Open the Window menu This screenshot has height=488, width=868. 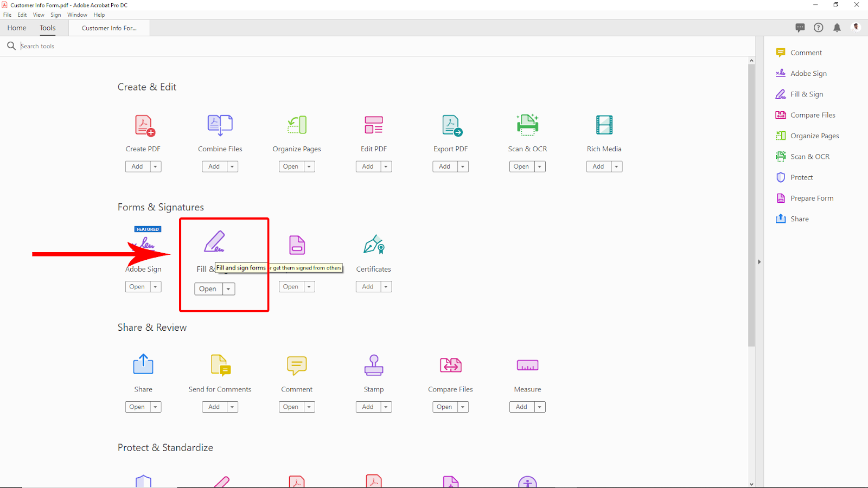tap(77, 15)
